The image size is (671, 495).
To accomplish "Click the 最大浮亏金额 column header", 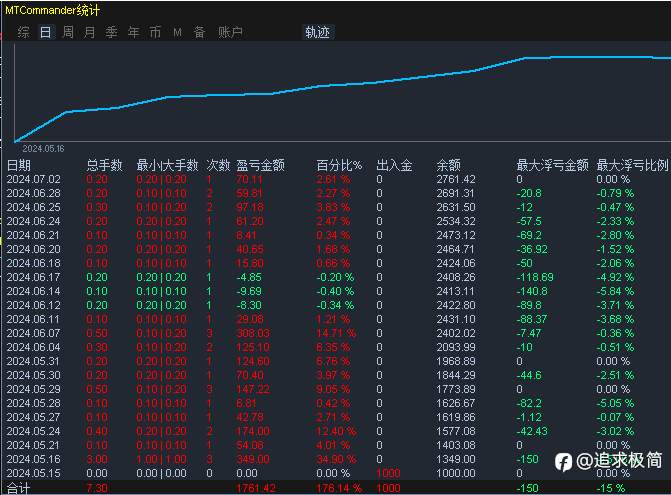I will (x=552, y=165).
